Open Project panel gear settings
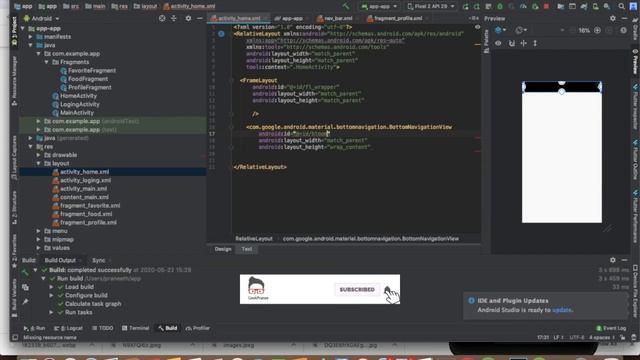Image resolution: width=640 pixels, height=360 pixels. click(188, 18)
